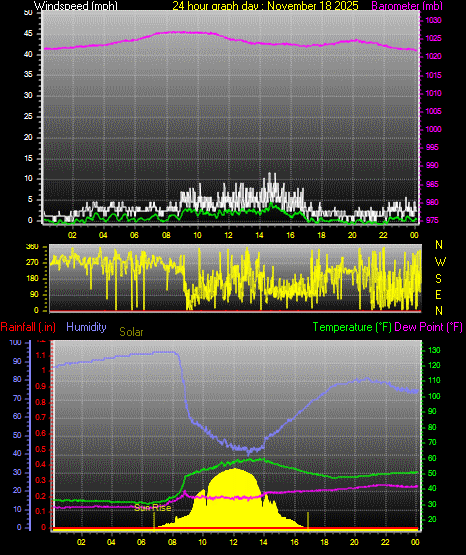
Task: Select the 1015 barometer axis label
Action: point(433,75)
